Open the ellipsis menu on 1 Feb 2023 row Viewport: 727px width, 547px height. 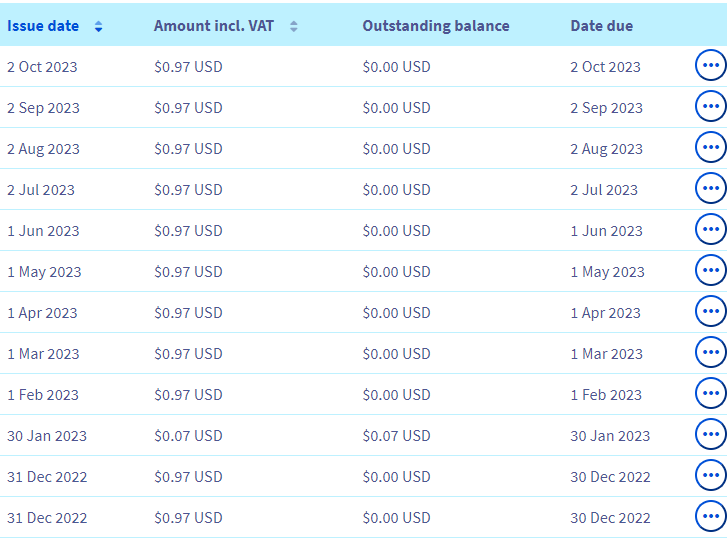click(x=710, y=393)
